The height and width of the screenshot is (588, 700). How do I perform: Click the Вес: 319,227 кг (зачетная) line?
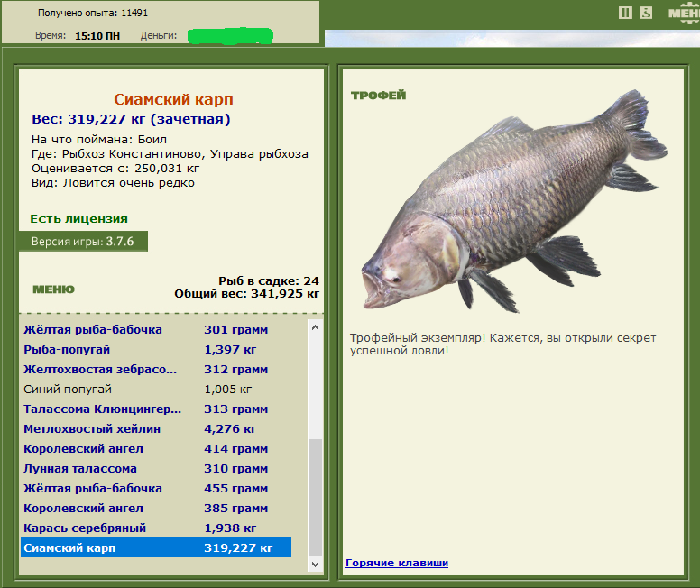(132, 119)
